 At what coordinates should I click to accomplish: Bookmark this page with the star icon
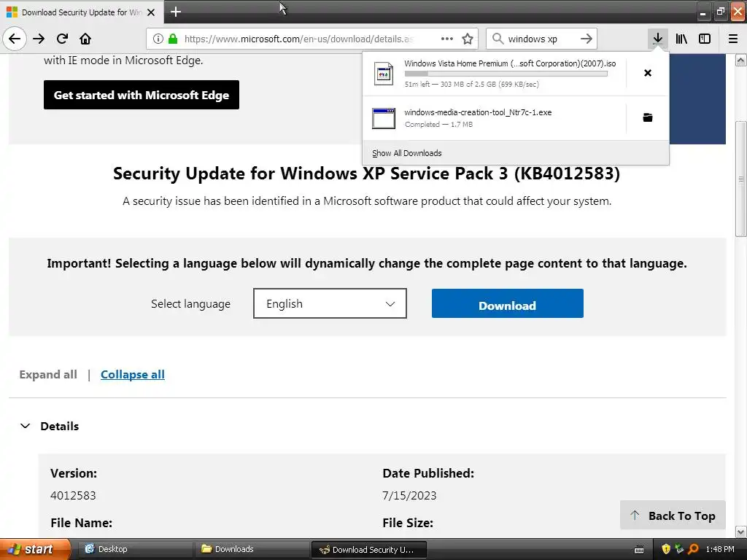468,39
